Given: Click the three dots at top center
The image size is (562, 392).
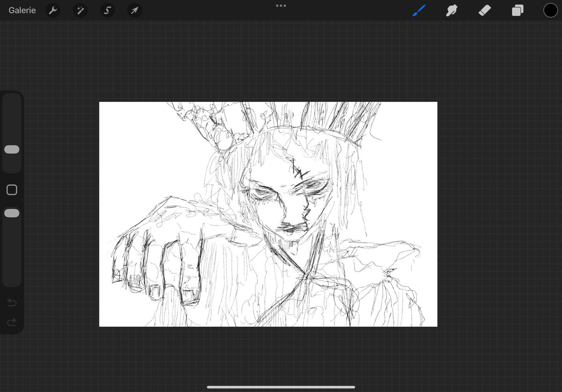Looking at the screenshot, I should pyautogui.click(x=281, y=6).
